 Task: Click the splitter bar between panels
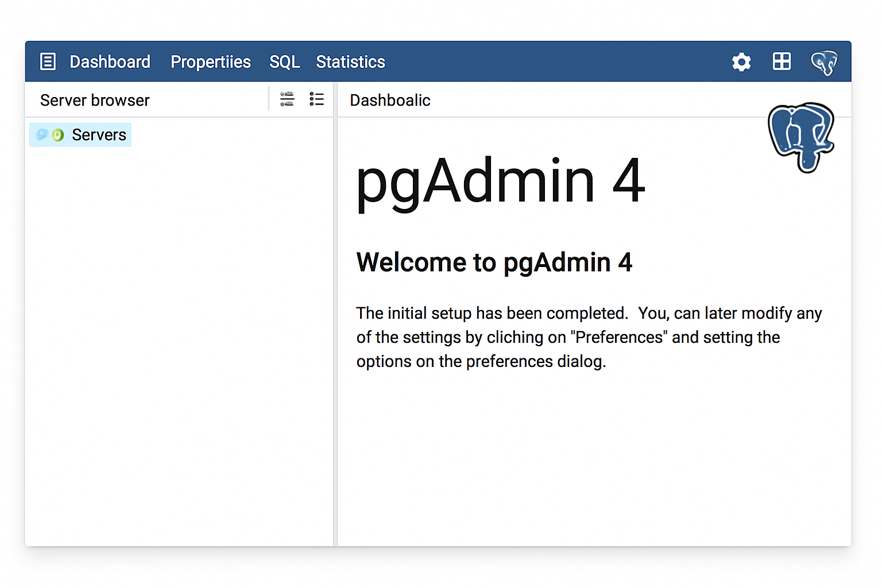(335, 314)
